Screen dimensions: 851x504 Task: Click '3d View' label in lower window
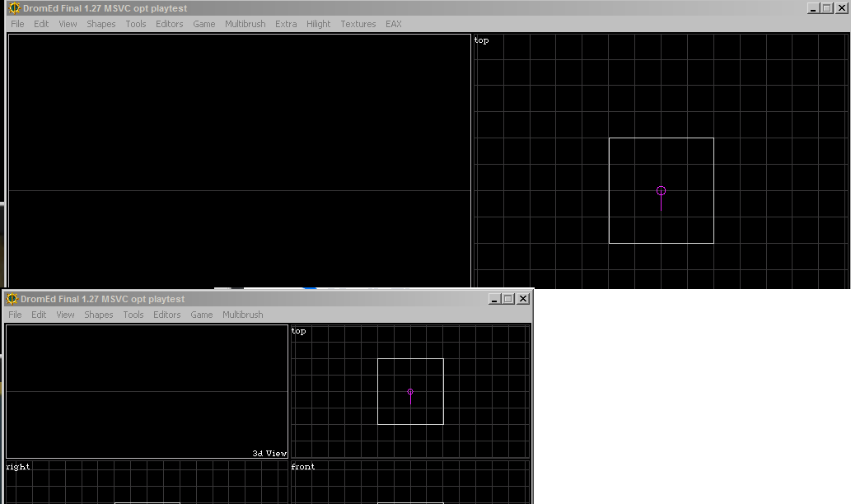pos(269,454)
